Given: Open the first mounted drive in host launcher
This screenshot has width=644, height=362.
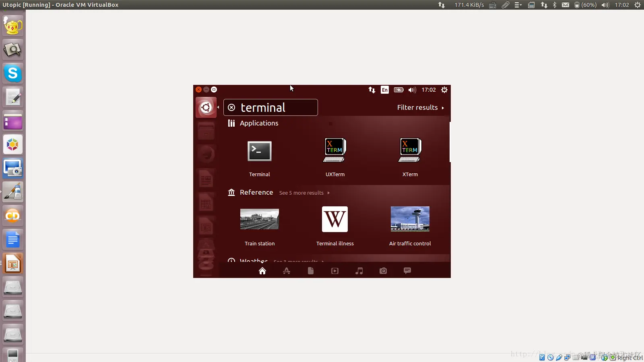Looking at the screenshot, I should (x=13, y=287).
